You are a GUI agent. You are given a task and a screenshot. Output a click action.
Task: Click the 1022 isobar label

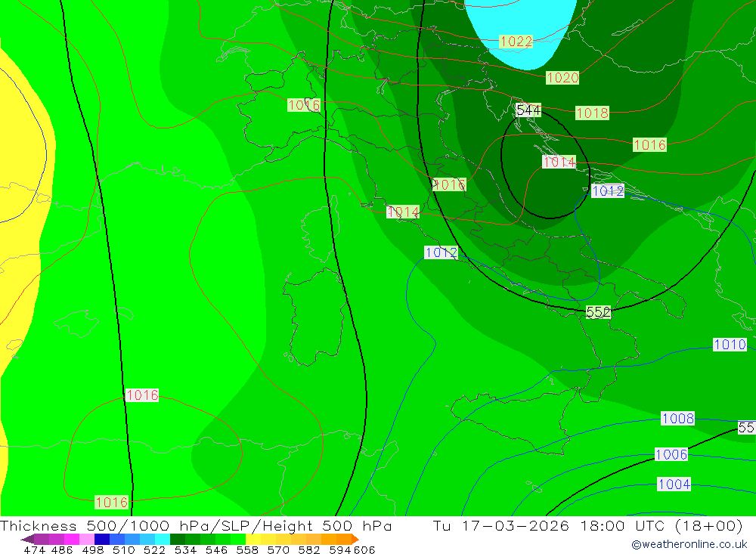pyautogui.click(x=516, y=42)
